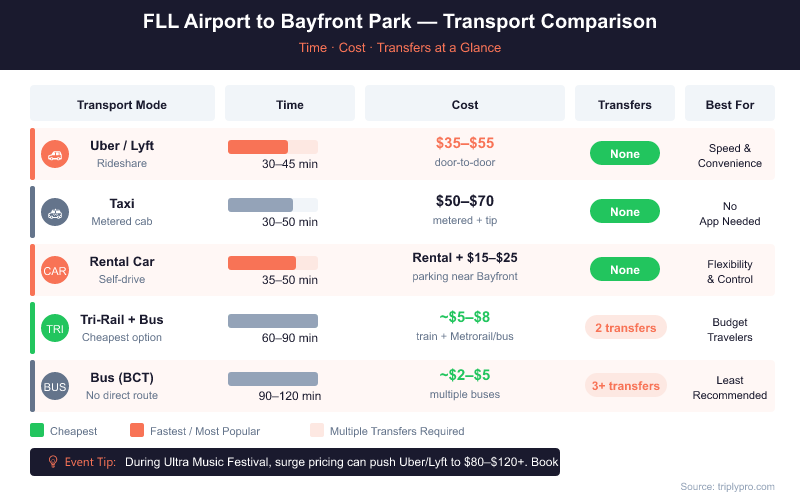Click the lightbulb Event Tip icon
Image resolution: width=800 pixels, height=500 pixels.
pyautogui.click(x=52, y=462)
